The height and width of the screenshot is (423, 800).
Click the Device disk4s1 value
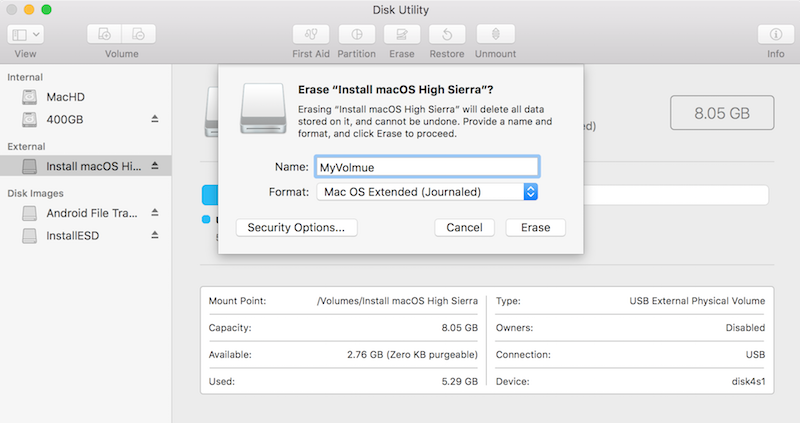(748, 381)
